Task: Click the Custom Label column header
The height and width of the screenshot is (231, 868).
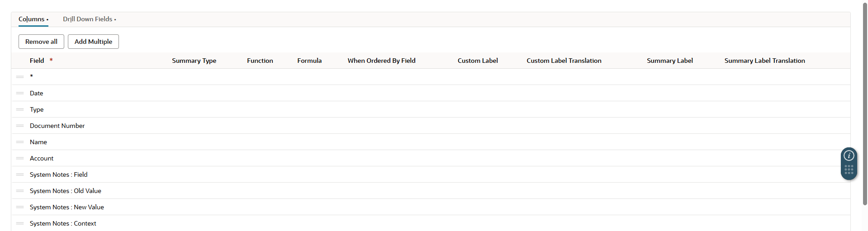Action: pyautogui.click(x=478, y=61)
